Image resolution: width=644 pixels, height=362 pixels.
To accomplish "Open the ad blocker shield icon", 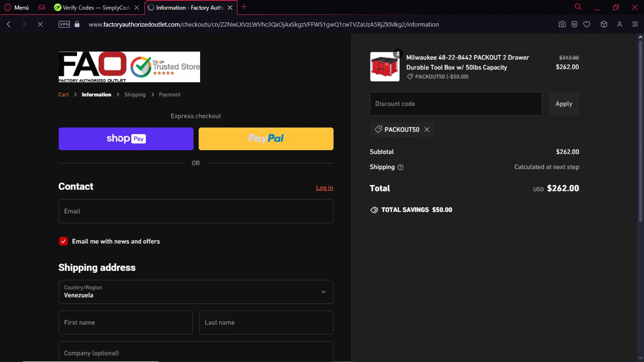I will 574,24.
